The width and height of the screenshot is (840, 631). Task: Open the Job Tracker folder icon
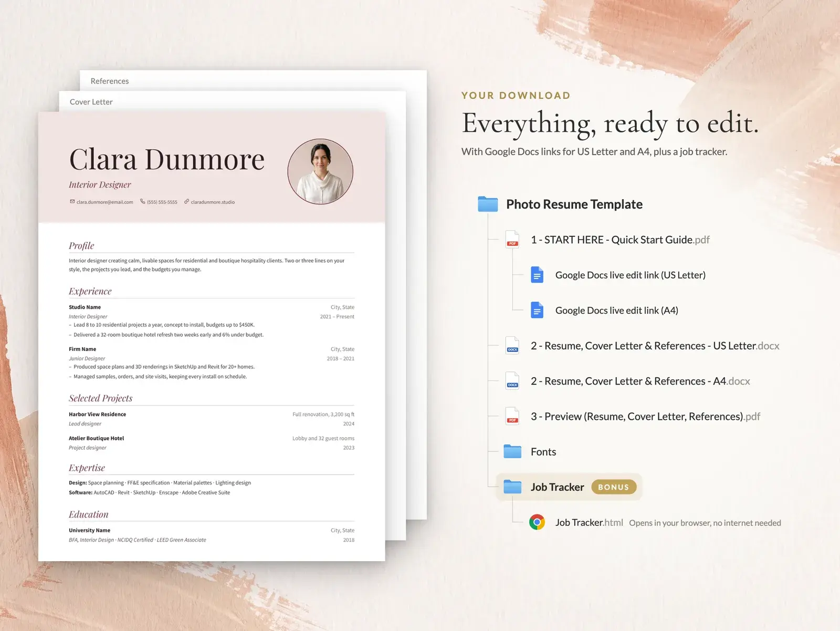tap(512, 487)
